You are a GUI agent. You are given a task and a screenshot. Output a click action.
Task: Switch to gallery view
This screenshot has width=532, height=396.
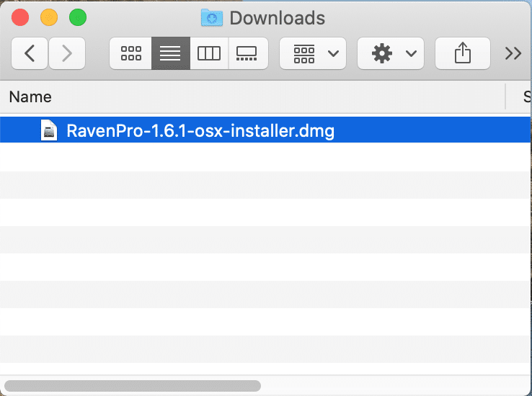tap(248, 53)
